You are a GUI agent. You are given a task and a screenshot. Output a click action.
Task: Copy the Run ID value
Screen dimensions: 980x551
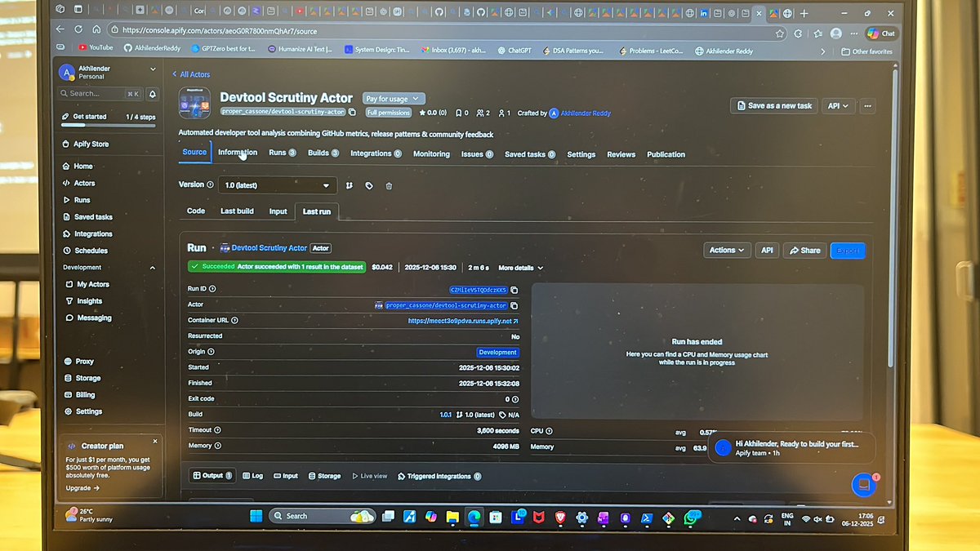[x=514, y=290]
